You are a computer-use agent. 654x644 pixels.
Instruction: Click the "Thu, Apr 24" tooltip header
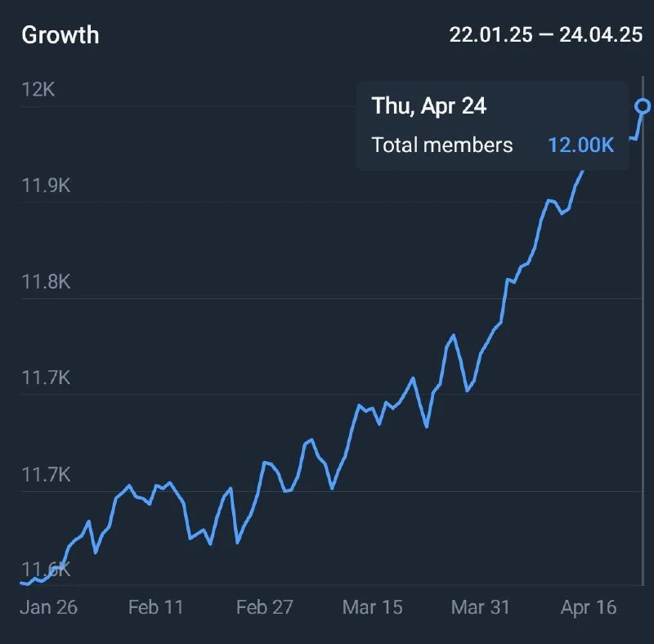tap(429, 105)
